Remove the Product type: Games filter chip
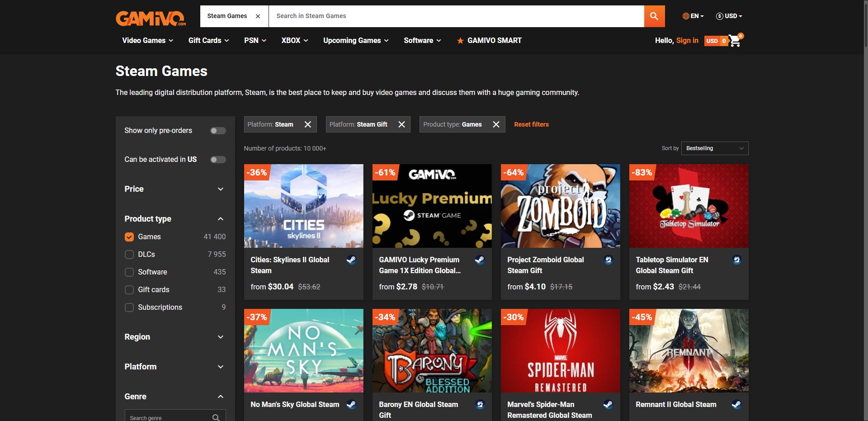This screenshot has width=868, height=421. point(496,124)
